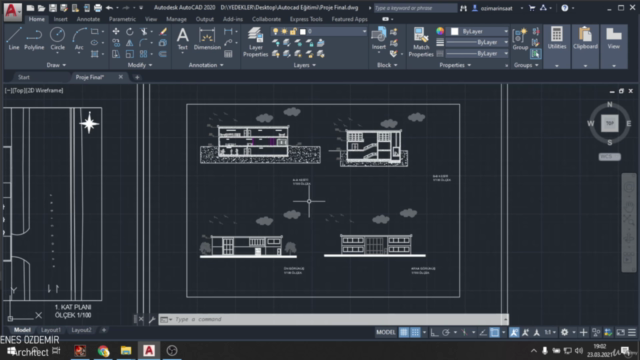Toggle polar tracking in status bar
Viewport: 640px width, 360px height.
pos(446,332)
